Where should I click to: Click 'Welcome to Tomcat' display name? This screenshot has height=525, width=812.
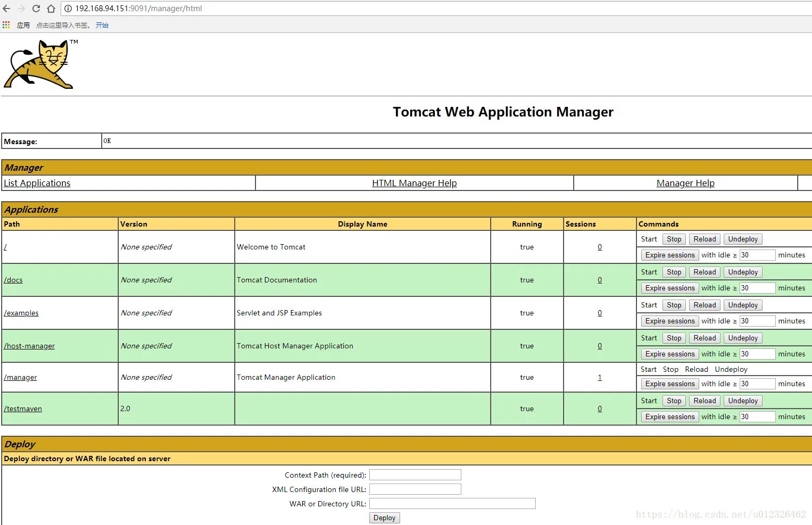tap(271, 247)
